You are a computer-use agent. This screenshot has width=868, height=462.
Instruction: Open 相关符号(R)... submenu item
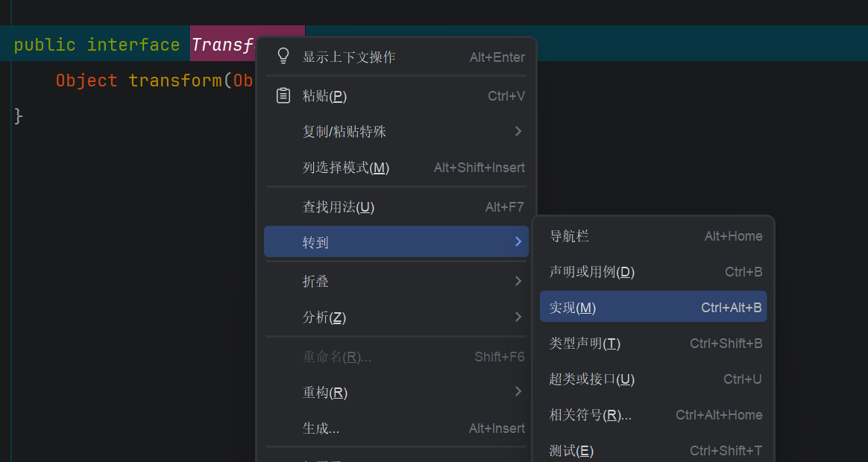[653, 415]
